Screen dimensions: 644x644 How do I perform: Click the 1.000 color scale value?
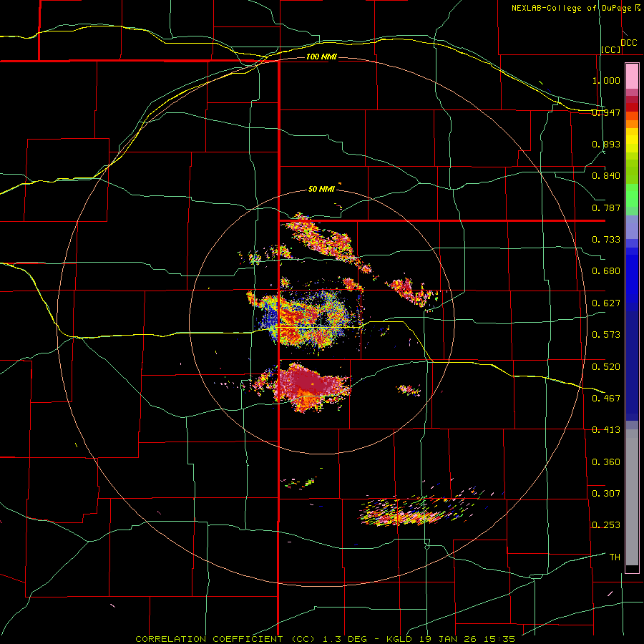(x=606, y=80)
